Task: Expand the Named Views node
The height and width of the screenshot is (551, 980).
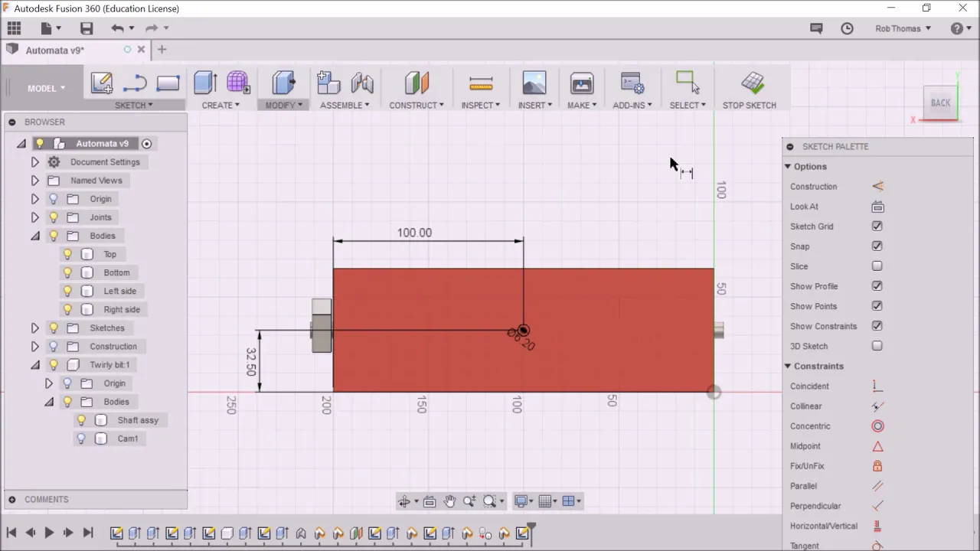Action: pyautogui.click(x=34, y=181)
